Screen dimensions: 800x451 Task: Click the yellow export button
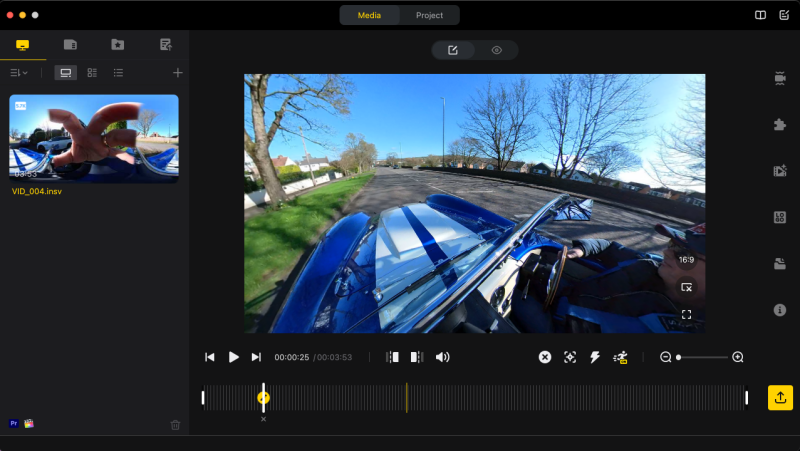780,397
